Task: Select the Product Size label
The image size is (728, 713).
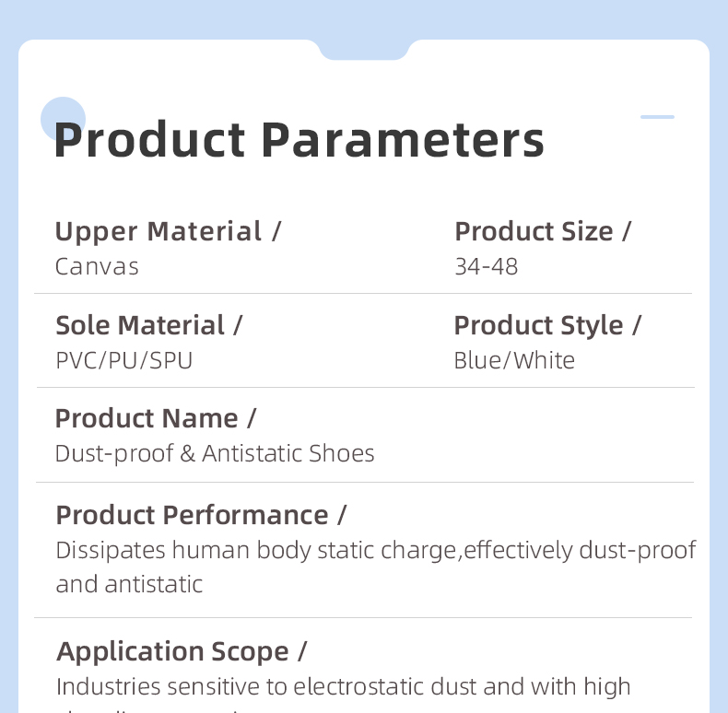Action: (543, 232)
